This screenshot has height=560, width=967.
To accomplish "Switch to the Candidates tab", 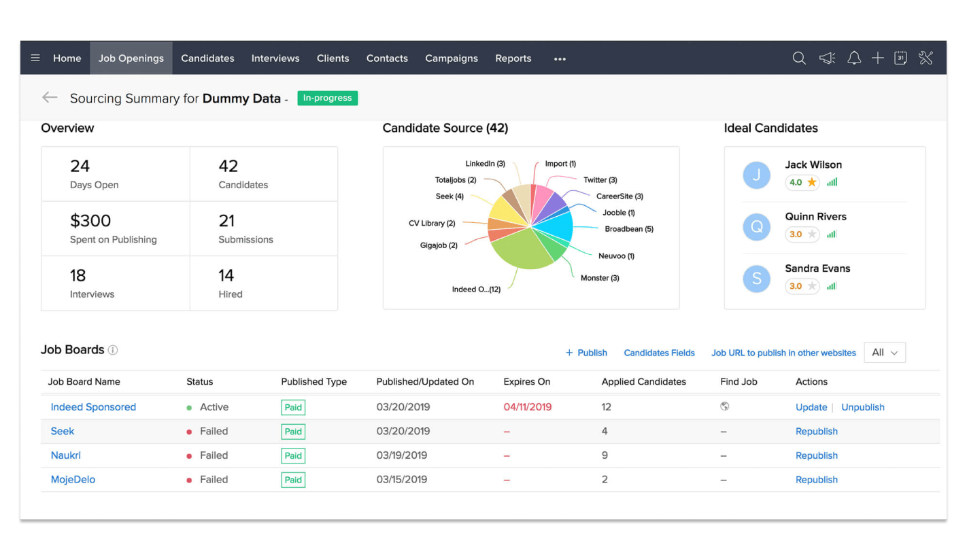I will click(207, 58).
